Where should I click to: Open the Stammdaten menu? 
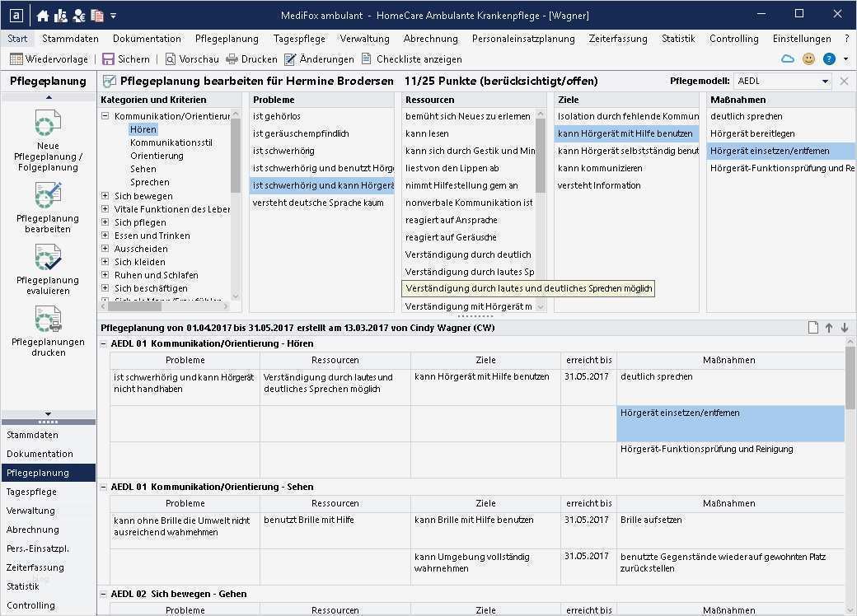click(70, 39)
